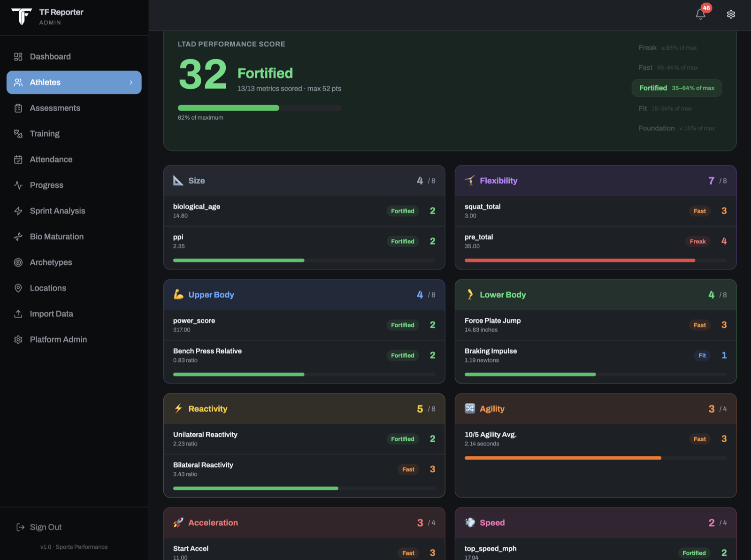
Task: Click the Progress pulse icon
Action: pos(18,185)
